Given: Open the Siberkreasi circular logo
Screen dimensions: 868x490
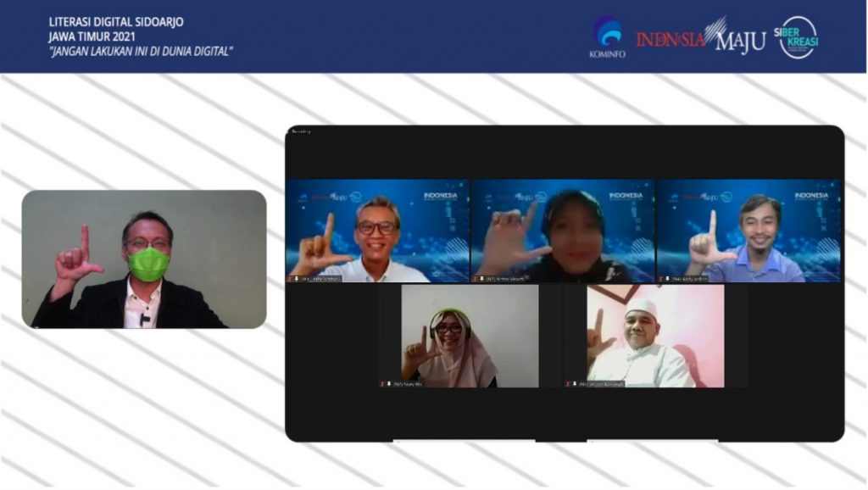Looking at the screenshot, I should pyautogui.click(x=798, y=37).
